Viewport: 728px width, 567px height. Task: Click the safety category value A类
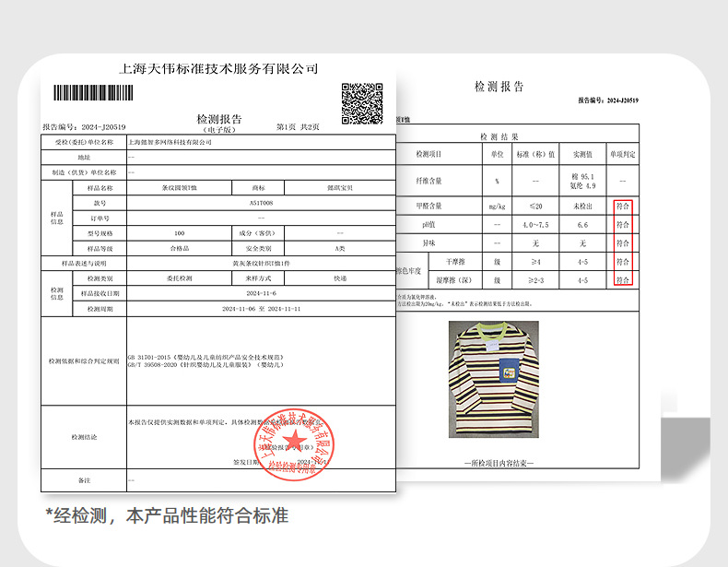(340, 248)
